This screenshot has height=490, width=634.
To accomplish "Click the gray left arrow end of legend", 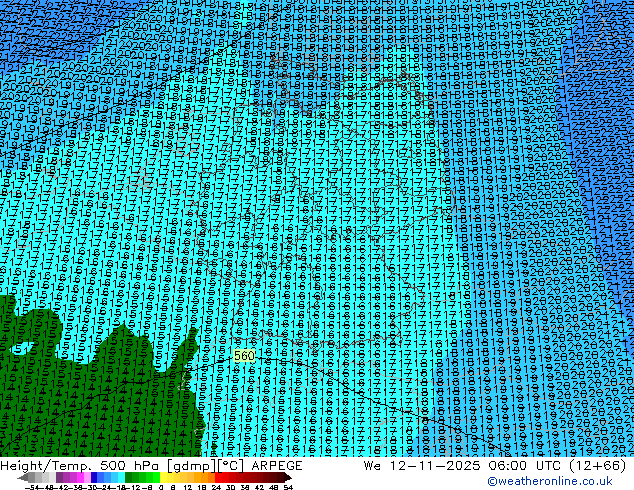I will [x=23, y=477].
